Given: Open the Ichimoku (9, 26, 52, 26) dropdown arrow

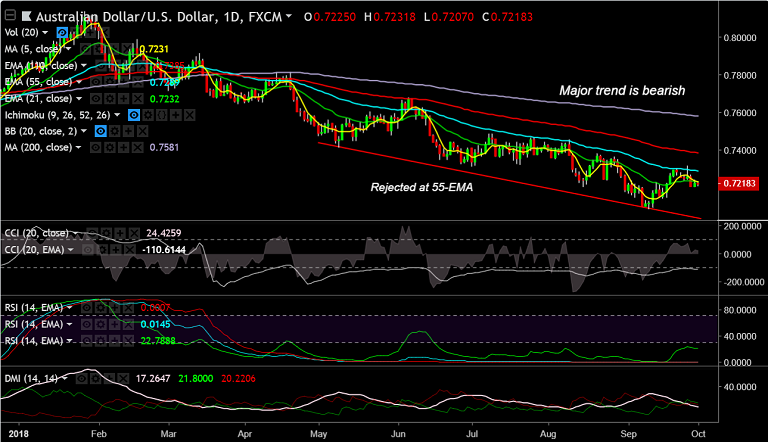Looking at the screenshot, I should pos(117,115).
